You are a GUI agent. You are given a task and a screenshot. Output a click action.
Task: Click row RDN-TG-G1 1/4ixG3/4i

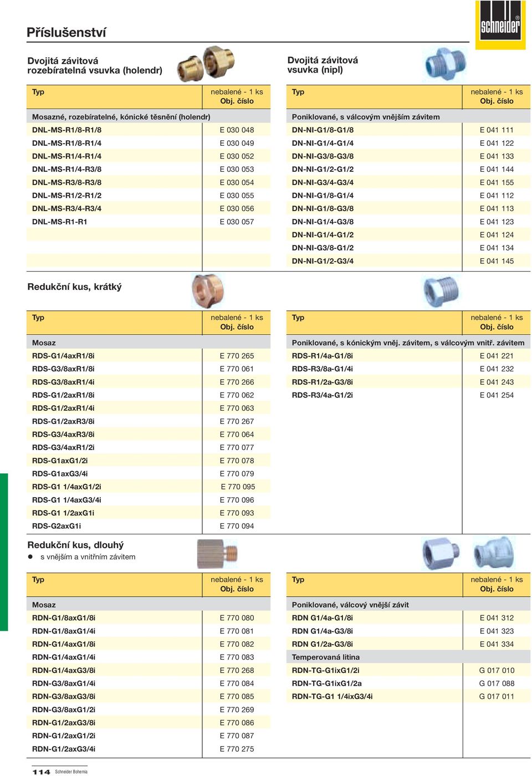[x=408, y=696]
